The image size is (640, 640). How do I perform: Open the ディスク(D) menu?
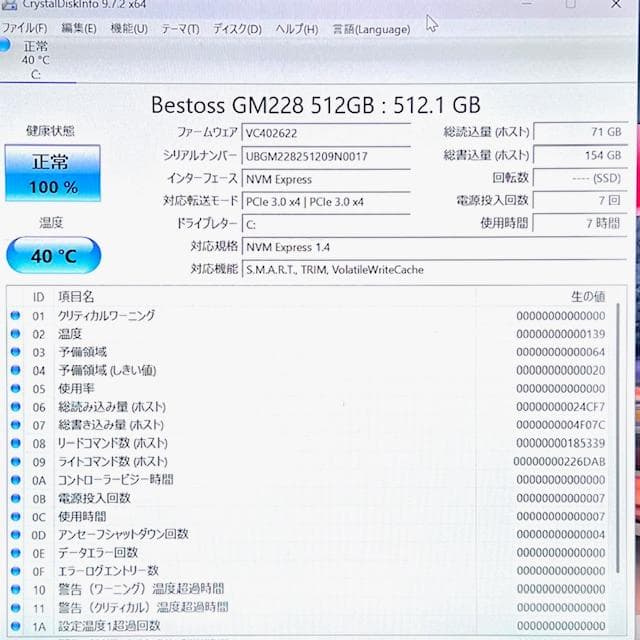click(237, 29)
